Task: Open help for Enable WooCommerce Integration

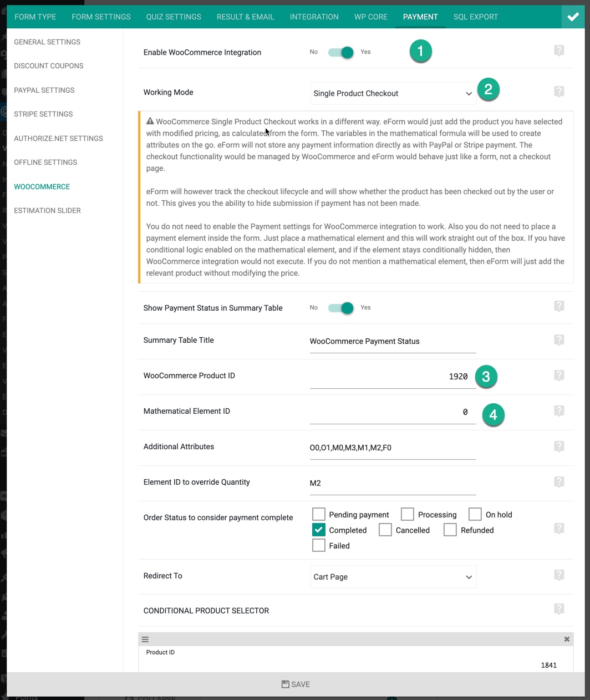Action: (x=559, y=50)
